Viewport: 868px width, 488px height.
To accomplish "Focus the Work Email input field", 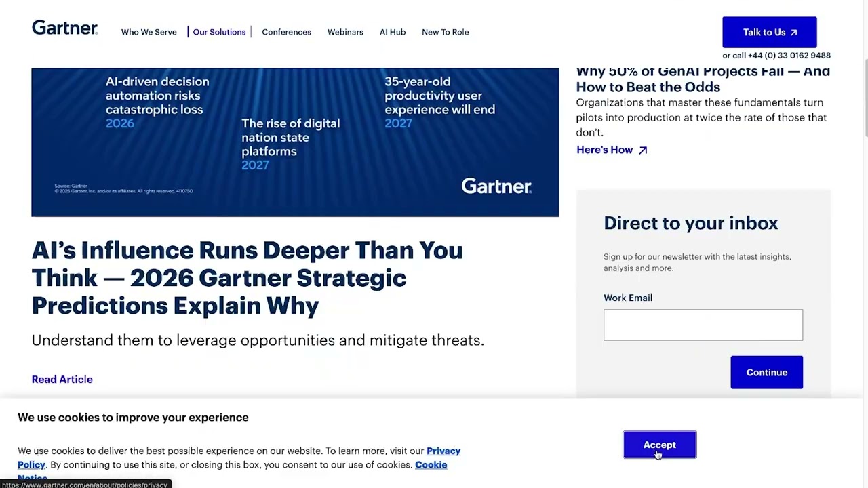I will coord(703,325).
